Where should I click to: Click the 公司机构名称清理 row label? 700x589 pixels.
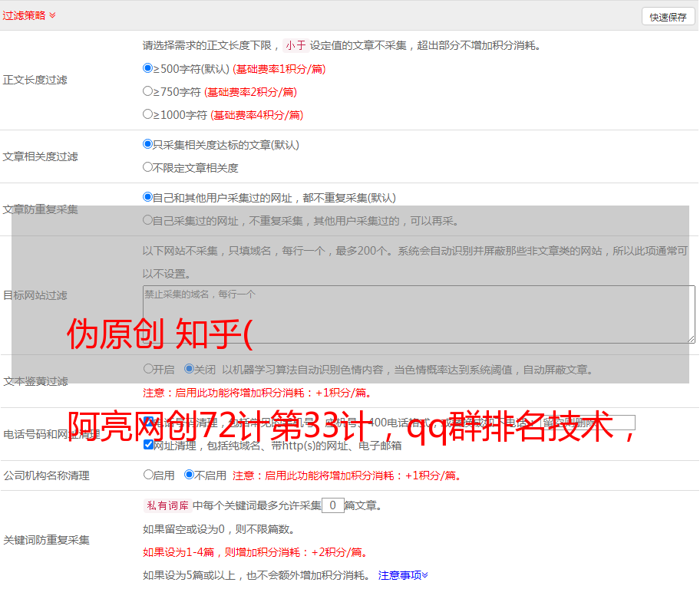click(x=46, y=475)
